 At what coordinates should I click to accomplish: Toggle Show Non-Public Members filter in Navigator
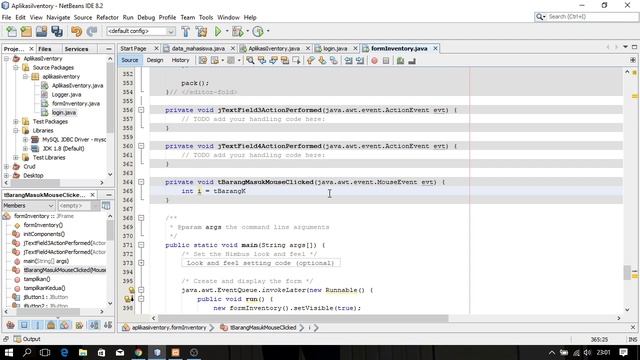point(51,325)
